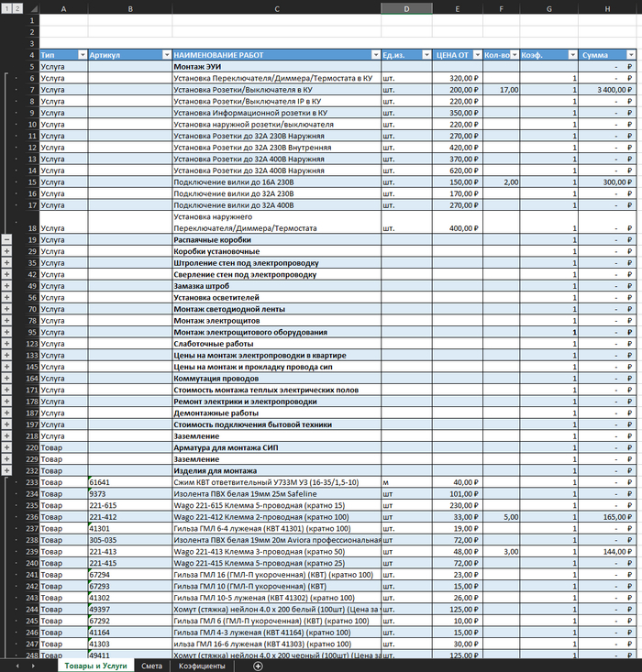
Task: Expand group at row 49 Замазка штроб
Action: point(6,286)
